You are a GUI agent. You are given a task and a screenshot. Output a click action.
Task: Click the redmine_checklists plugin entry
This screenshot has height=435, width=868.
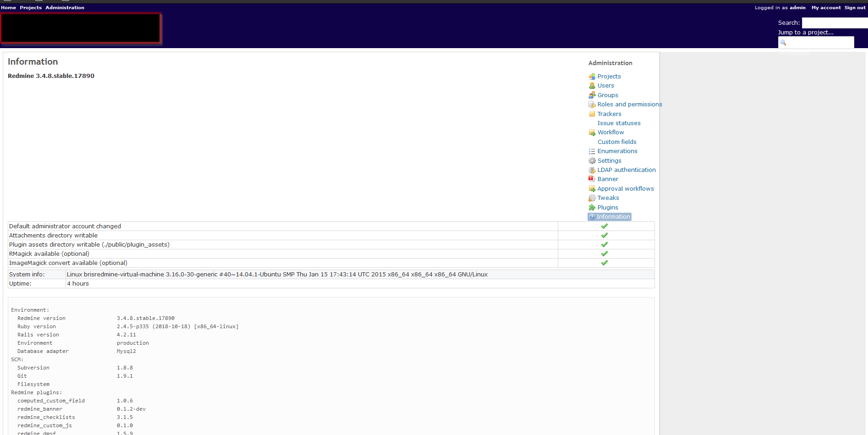(x=46, y=418)
